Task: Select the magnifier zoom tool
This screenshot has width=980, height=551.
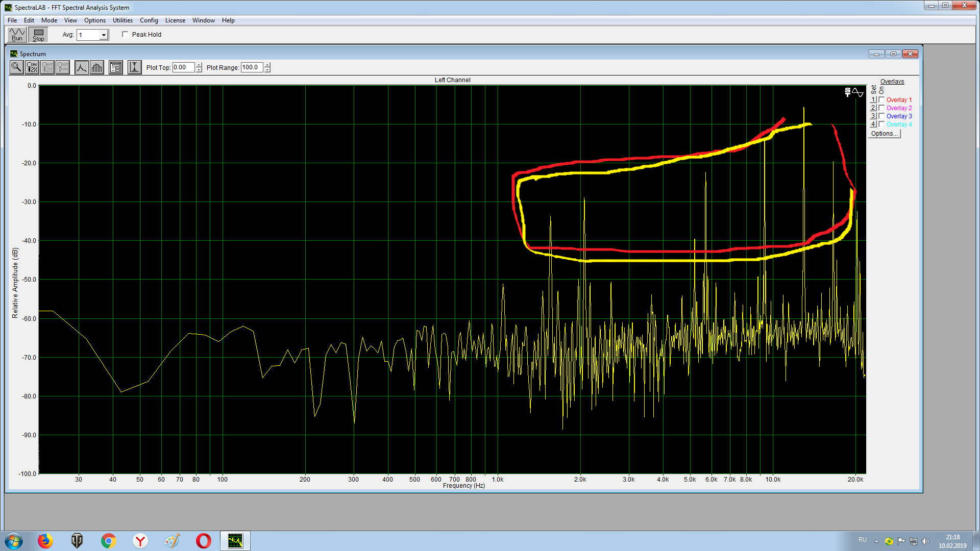Action: coord(16,67)
